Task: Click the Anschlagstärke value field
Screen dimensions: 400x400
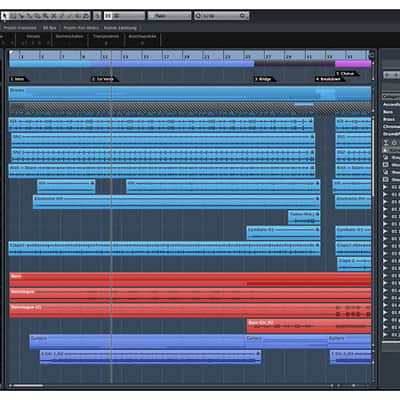Action: [x=142, y=43]
